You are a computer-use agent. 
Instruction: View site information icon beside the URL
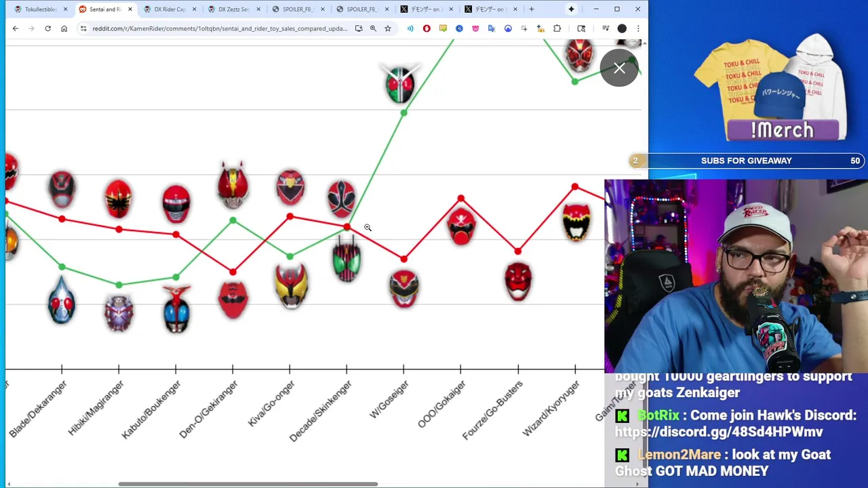point(83,28)
